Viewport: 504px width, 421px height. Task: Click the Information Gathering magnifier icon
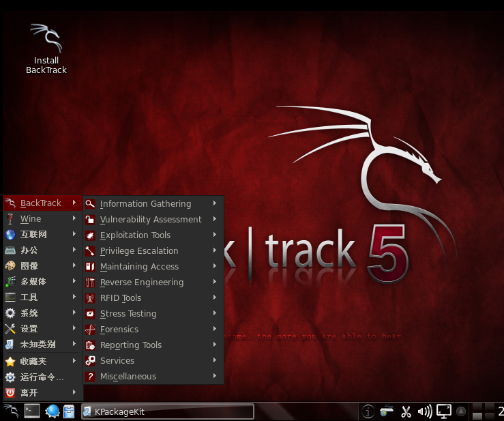point(90,203)
